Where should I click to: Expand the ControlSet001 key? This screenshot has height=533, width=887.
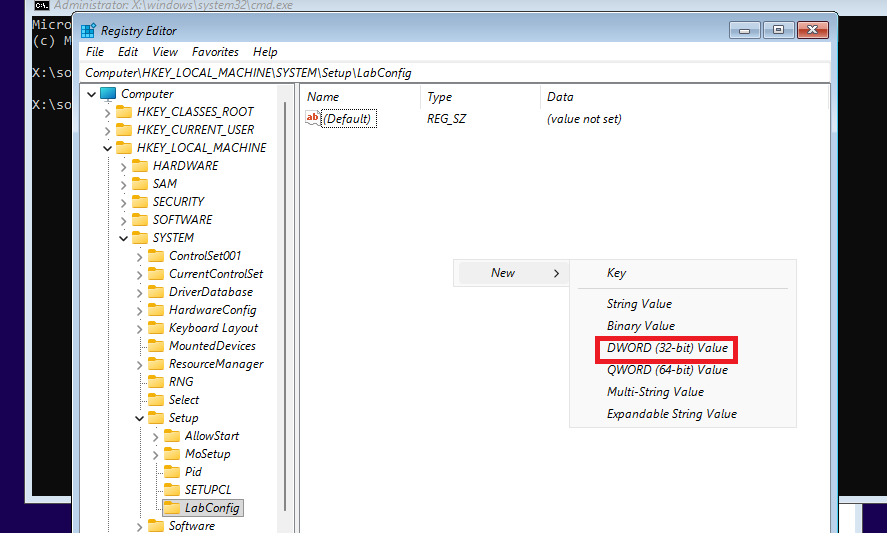[x=139, y=256]
